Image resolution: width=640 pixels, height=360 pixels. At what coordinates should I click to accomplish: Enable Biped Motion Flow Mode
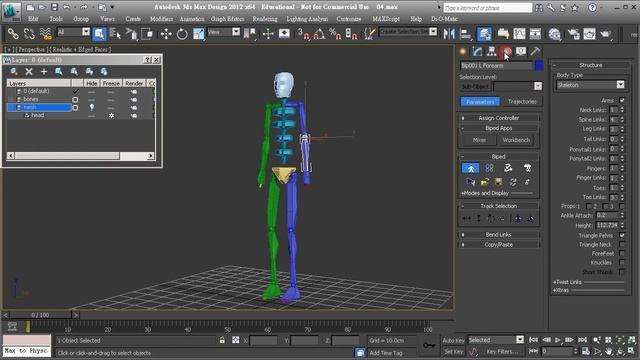[508, 168]
